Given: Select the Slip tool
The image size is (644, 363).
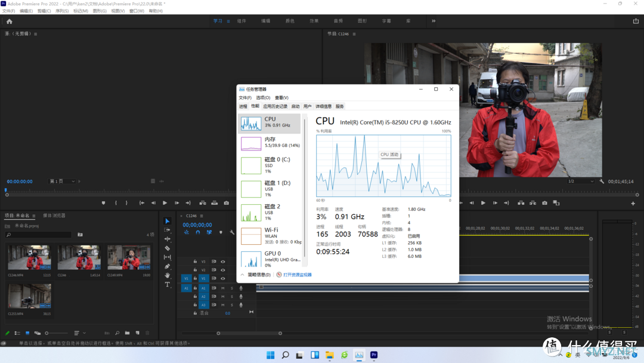Looking at the screenshot, I should [167, 257].
